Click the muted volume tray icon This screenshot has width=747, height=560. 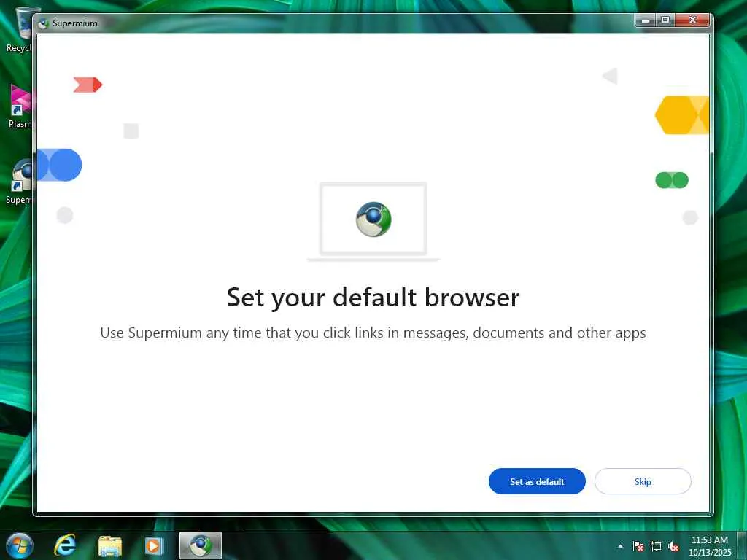[673, 546]
